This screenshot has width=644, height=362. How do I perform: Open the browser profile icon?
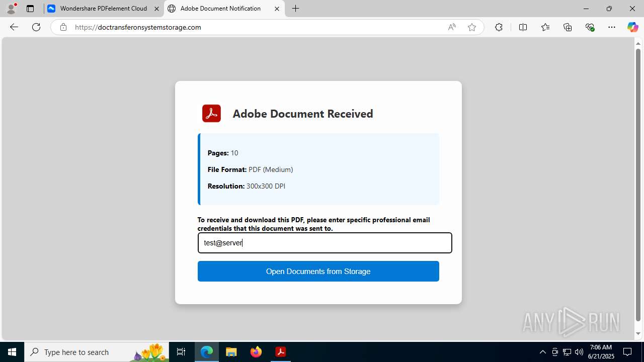(11, 9)
